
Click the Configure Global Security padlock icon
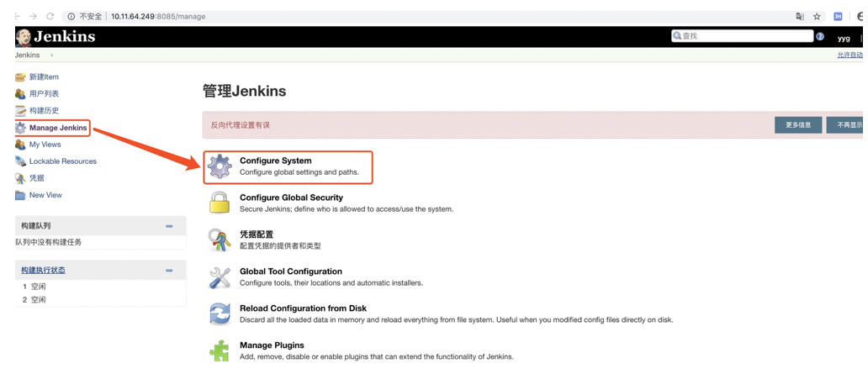[x=220, y=203]
